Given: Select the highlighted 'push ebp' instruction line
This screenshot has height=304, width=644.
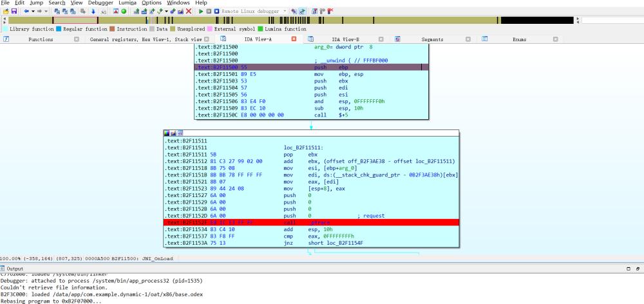Looking at the screenshot, I should click(311, 68).
